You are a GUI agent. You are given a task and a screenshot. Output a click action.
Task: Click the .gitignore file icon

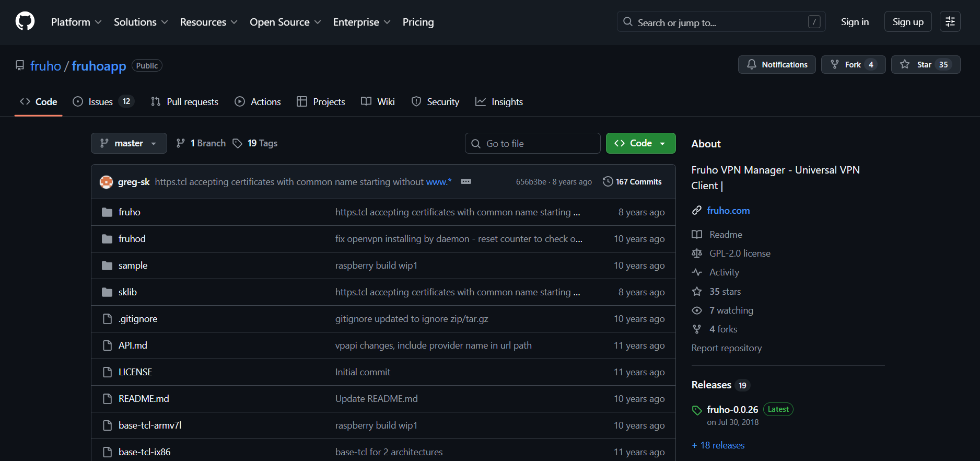tap(107, 319)
